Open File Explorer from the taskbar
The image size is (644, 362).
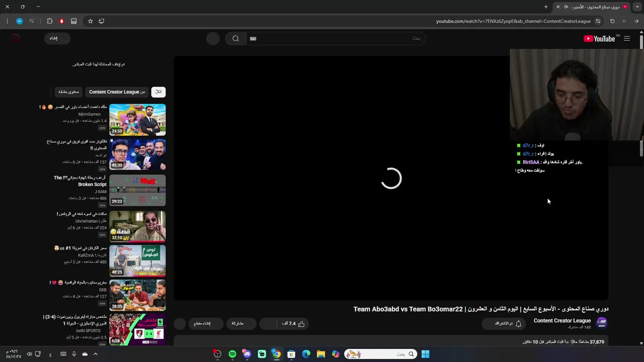(x=321, y=354)
